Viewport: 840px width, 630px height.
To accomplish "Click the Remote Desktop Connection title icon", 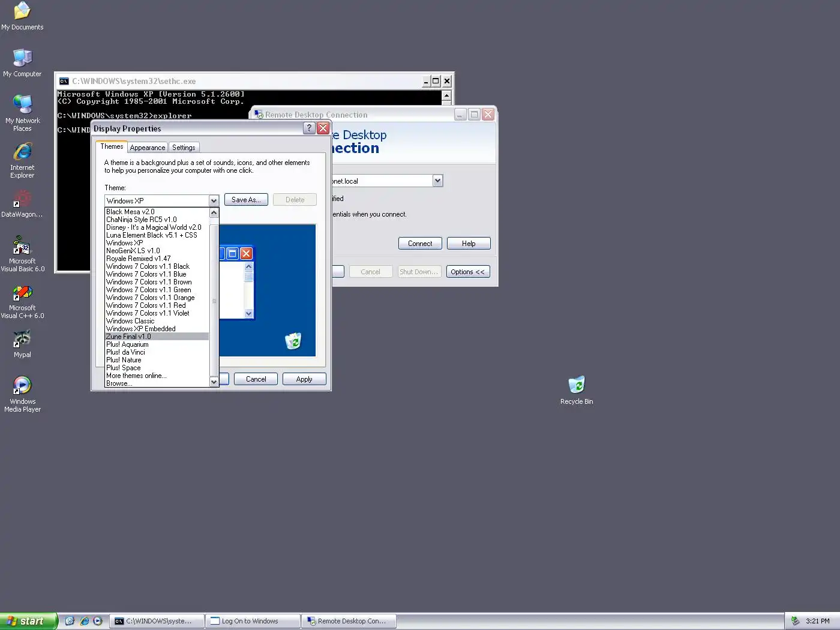I will [259, 115].
